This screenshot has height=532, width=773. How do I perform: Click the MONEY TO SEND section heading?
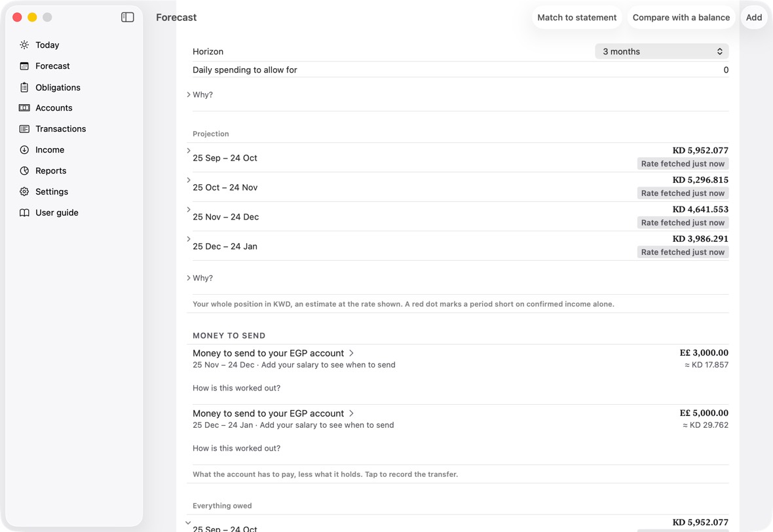tap(229, 335)
